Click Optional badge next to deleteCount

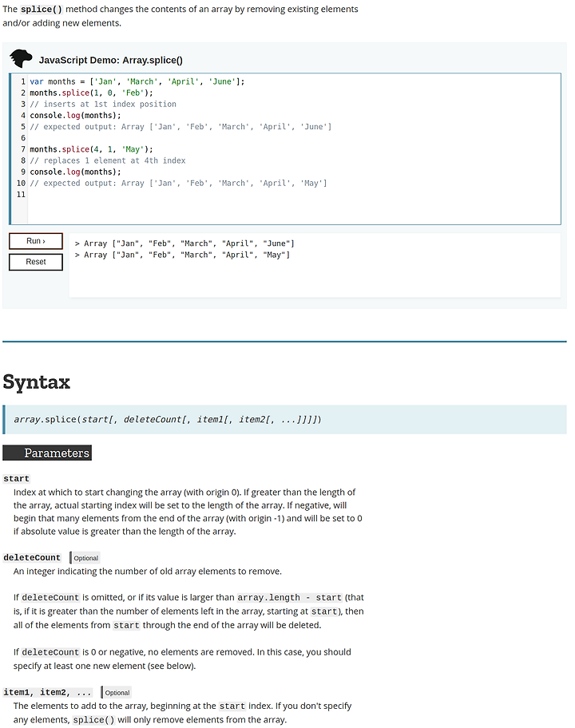coord(85,558)
